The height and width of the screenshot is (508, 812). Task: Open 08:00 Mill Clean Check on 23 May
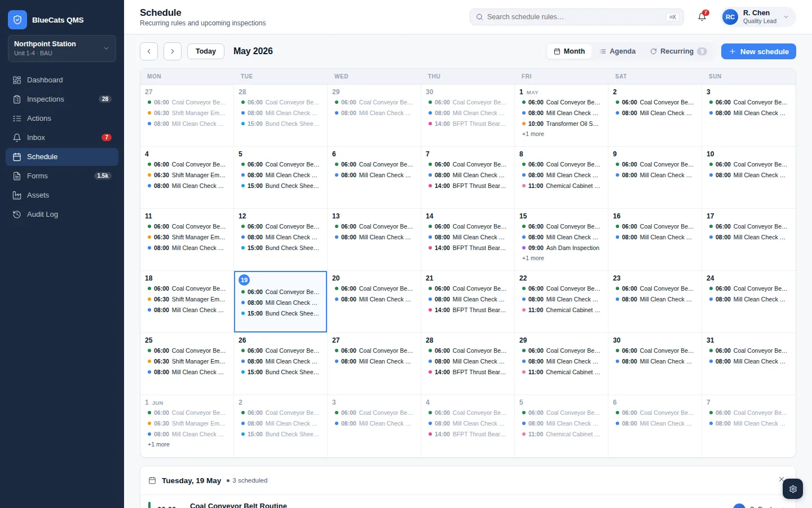click(x=655, y=299)
